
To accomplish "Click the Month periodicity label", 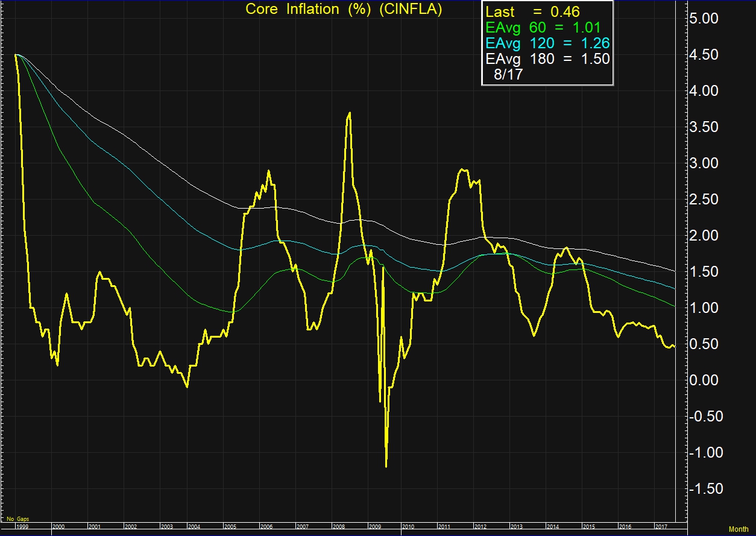I will pyautogui.click(x=739, y=529).
